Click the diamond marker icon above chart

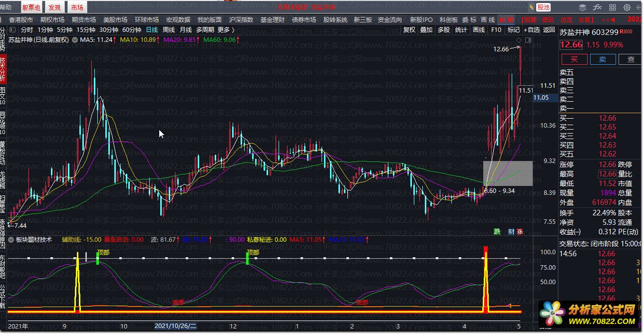pos(519,40)
